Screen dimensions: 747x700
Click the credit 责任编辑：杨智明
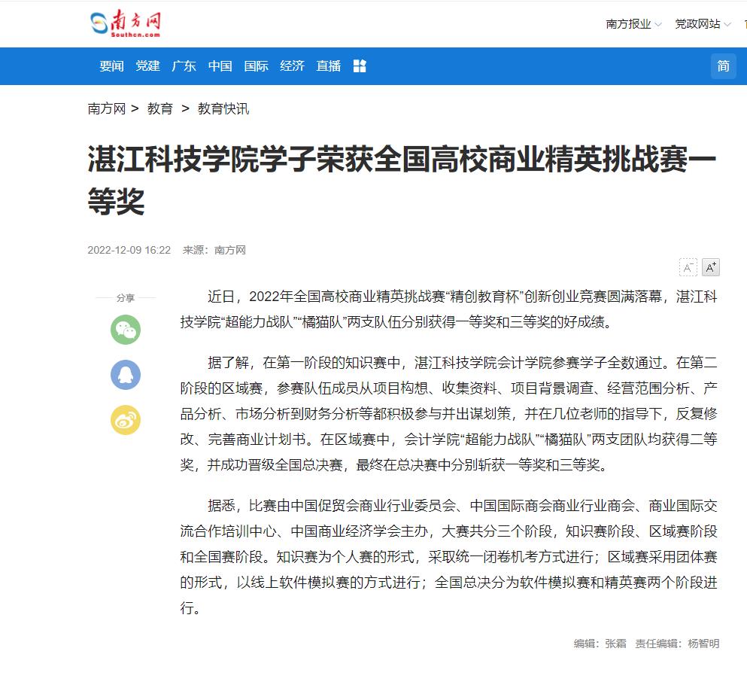click(x=677, y=644)
